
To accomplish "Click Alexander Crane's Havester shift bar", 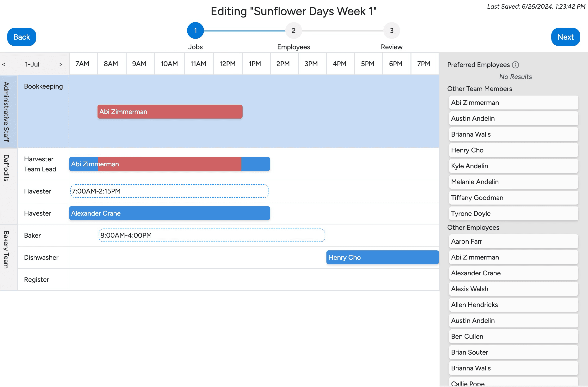I will [x=170, y=213].
